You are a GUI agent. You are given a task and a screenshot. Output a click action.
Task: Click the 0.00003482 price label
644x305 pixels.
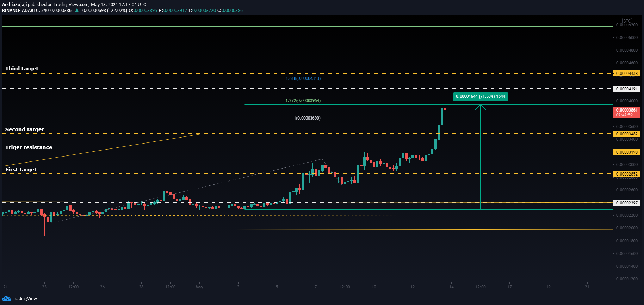pos(626,134)
